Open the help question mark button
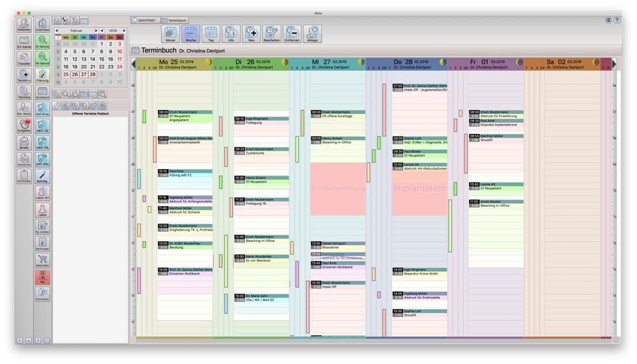Viewport: 637px width, 364px height. pyautogui.click(x=617, y=21)
